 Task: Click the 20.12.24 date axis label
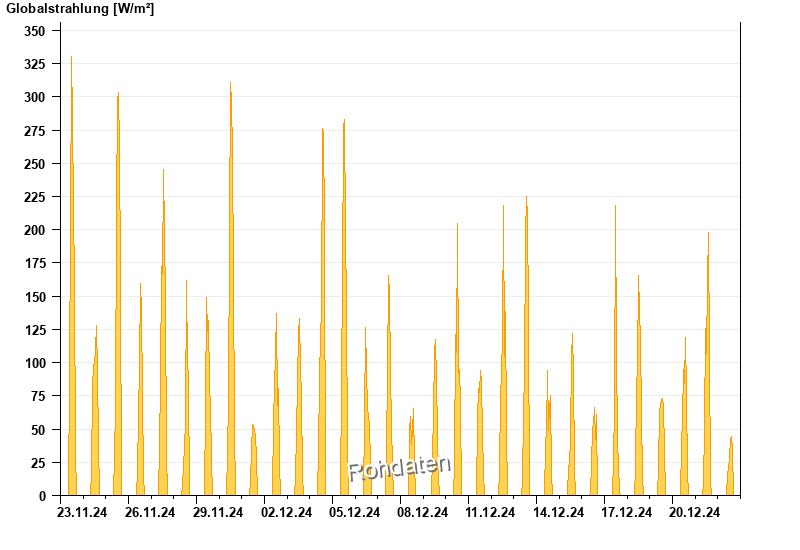(694, 512)
